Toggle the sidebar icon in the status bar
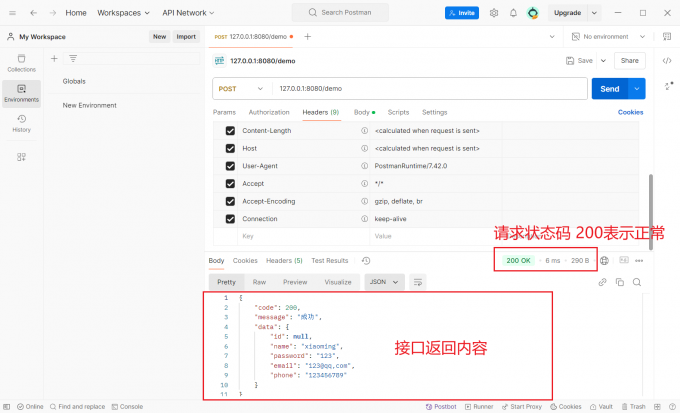 click(7, 406)
